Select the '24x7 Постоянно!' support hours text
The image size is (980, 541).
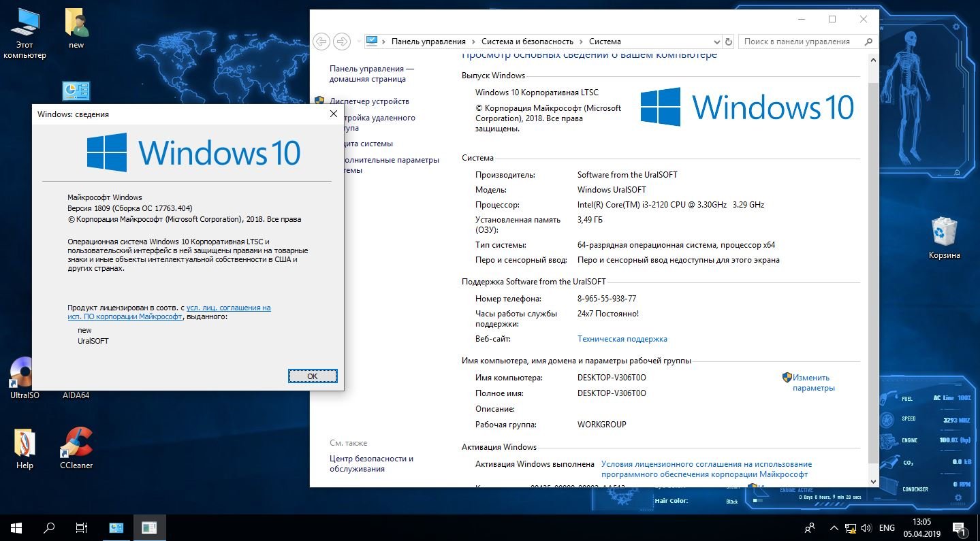[x=608, y=314]
